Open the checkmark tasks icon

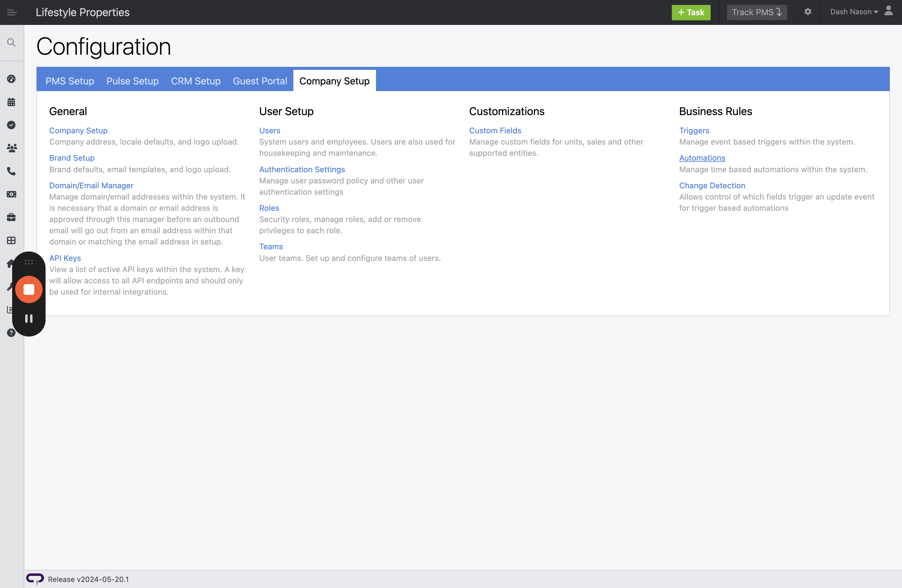(x=11, y=125)
